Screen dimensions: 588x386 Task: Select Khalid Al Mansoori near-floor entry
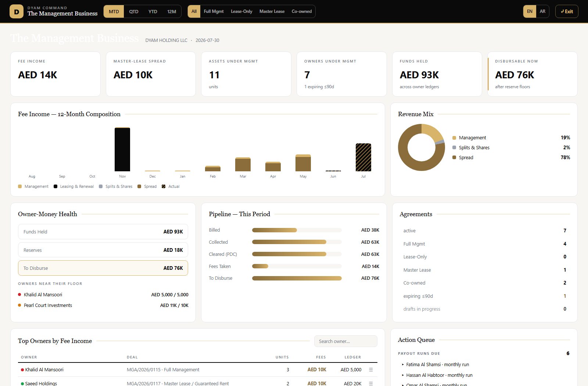103,294
